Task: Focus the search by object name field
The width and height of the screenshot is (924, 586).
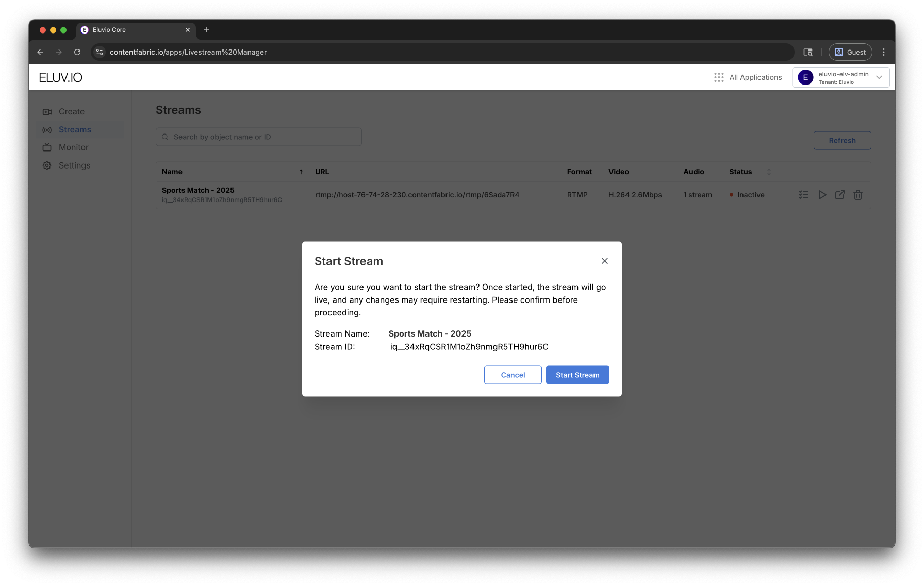Action: coord(259,137)
